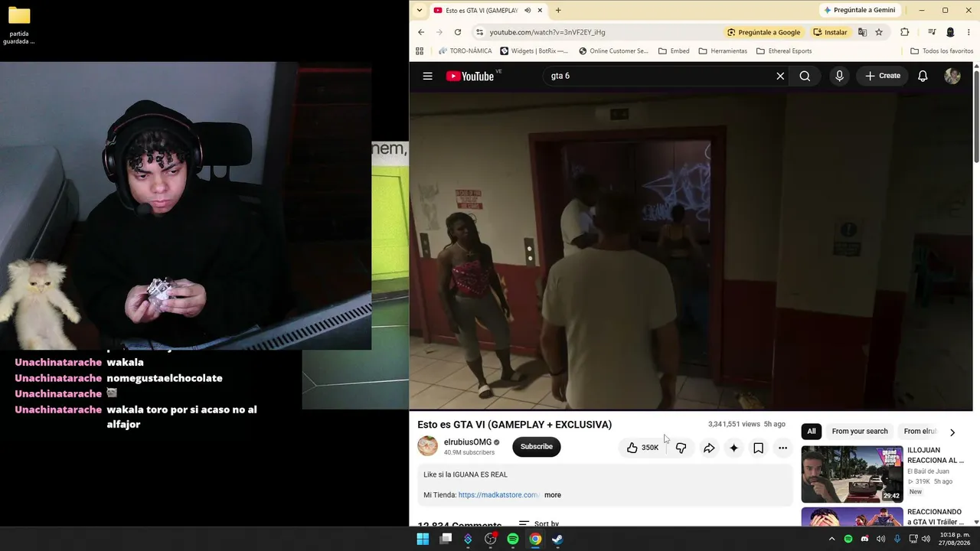Dislike the video with thumbs down
The width and height of the screenshot is (980, 551).
(681, 448)
